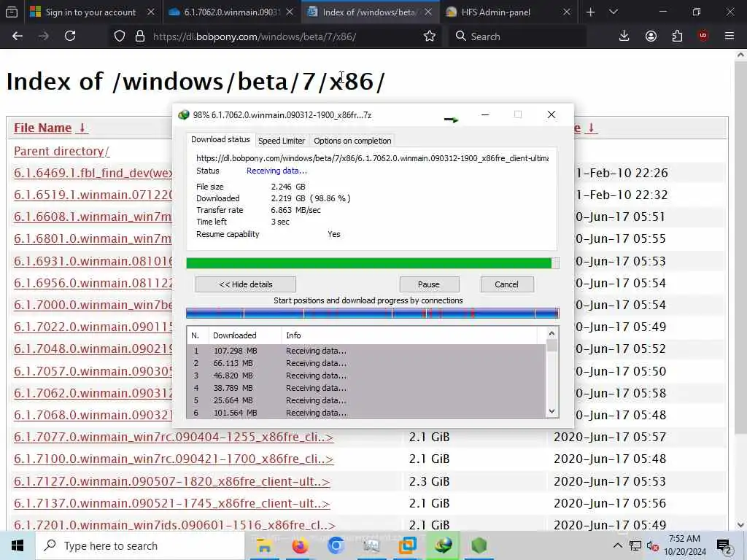Screen dimensions: 747x560
Task: Click the IDM icon in dialog title
Action: click(183, 114)
